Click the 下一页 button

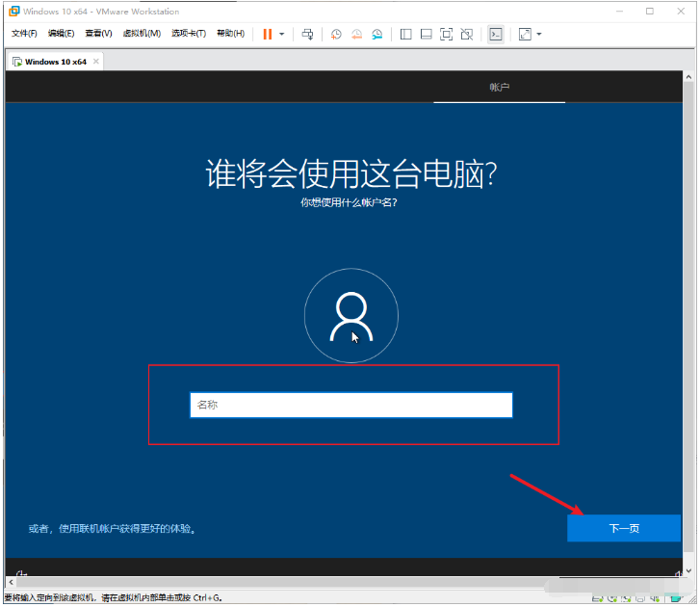tap(624, 528)
